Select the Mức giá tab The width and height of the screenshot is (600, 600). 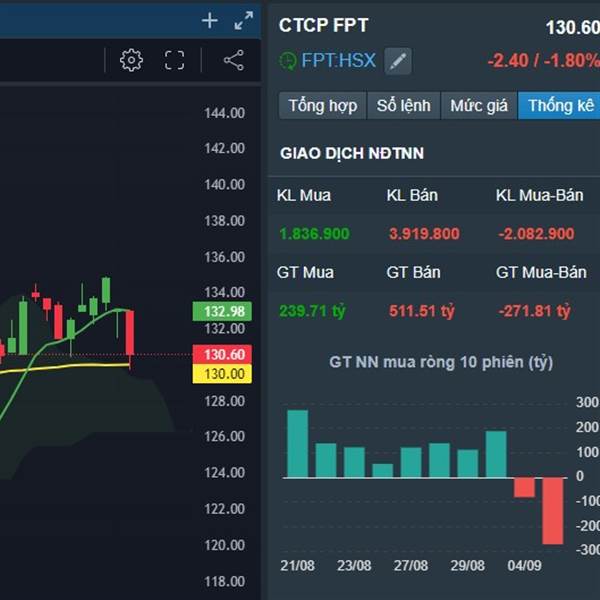tap(479, 106)
